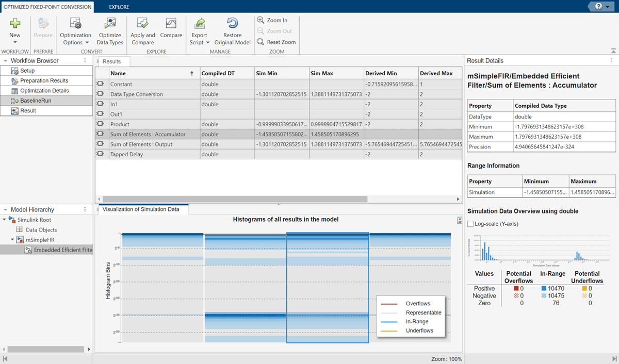Click Reset Zoom in toolstrip

click(276, 42)
